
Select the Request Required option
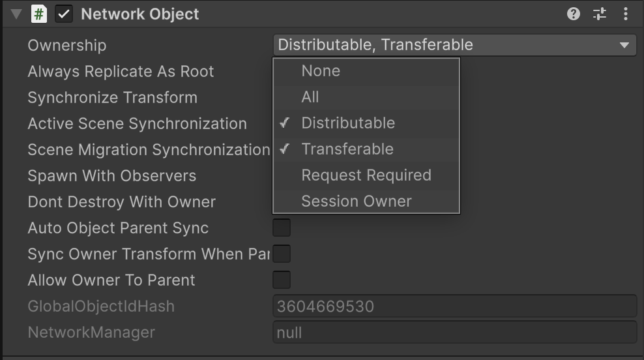[x=366, y=175]
